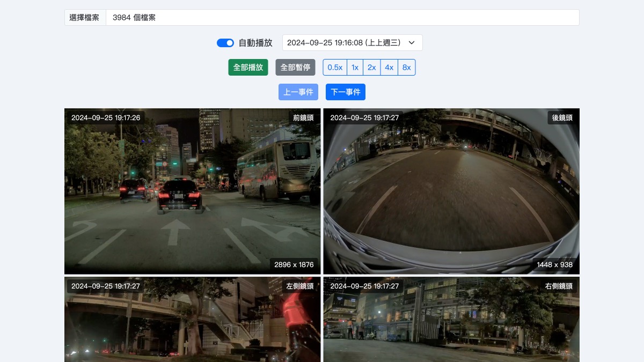The width and height of the screenshot is (644, 362).
Task: Toggle the 自動播放 auto-play switch
Action: coord(225,43)
